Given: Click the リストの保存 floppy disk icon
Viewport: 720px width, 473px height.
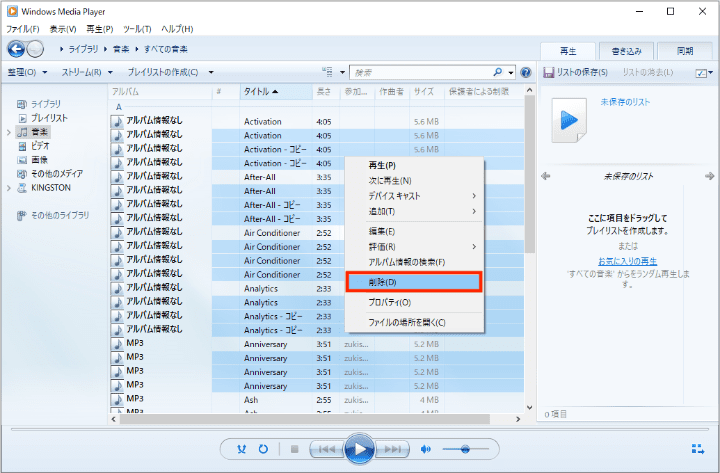Looking at the screenshot, I should click(x=548, y=73).
